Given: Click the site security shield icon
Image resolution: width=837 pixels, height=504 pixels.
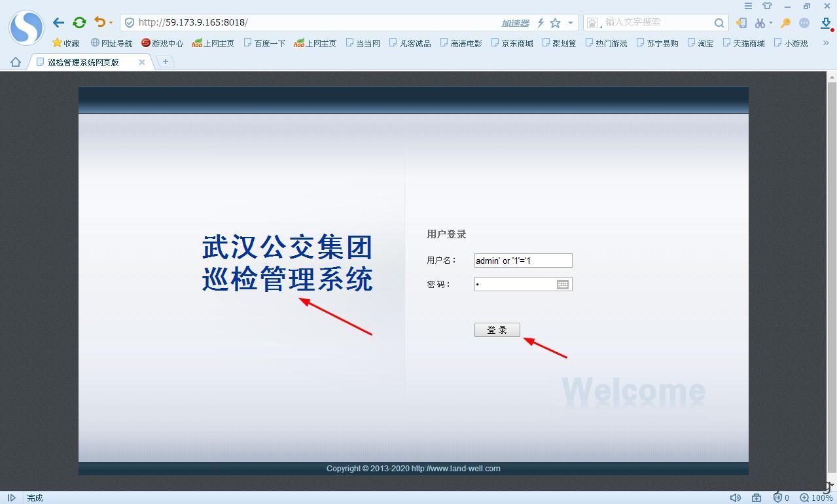Looking at the screenshot, I should (x=130, y=22).
